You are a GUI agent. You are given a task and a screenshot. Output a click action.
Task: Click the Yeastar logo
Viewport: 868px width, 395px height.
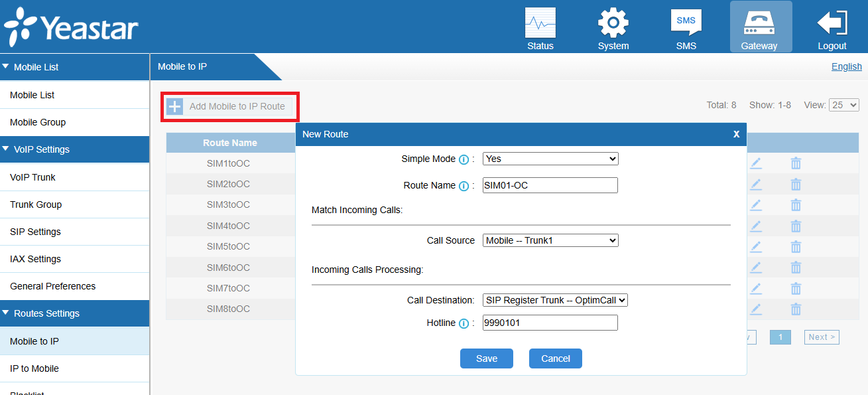71,27
